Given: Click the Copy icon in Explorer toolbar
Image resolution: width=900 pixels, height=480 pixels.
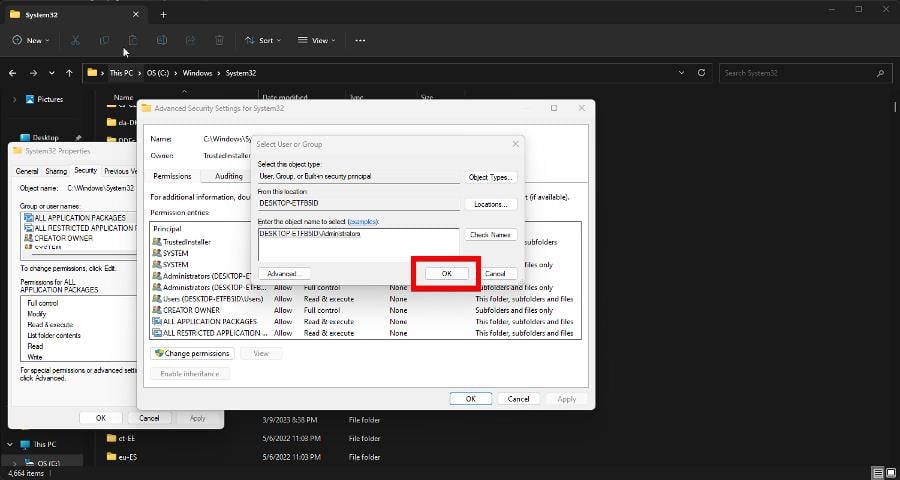Looking at the screenshot, I should click(x=104, y=40).
